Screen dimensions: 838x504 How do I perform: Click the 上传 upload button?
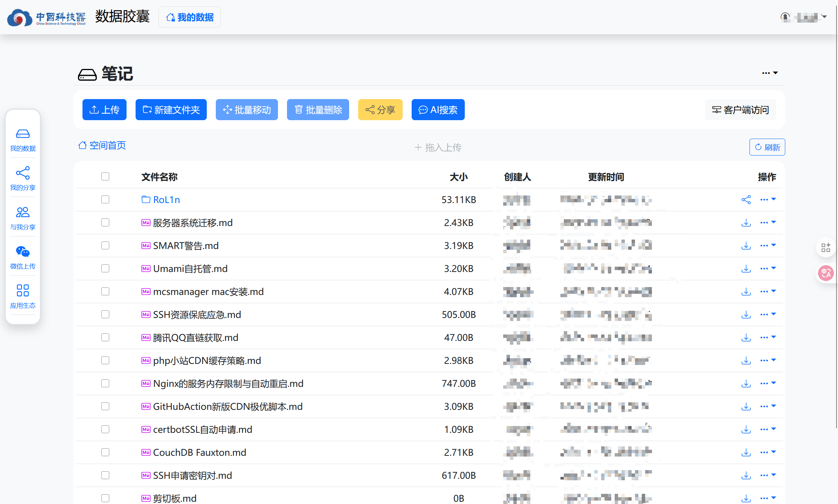click(x=104, y=110)
